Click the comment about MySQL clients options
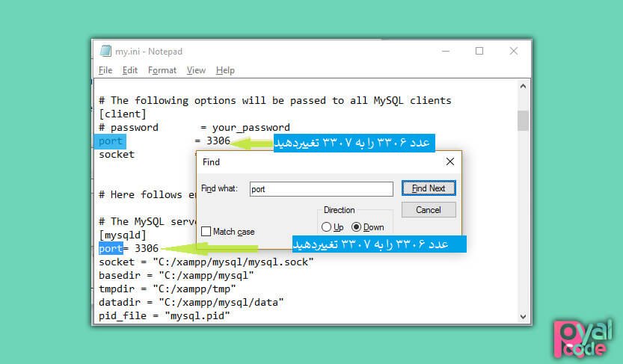623x364 pixels. click(x=275, y=100)
